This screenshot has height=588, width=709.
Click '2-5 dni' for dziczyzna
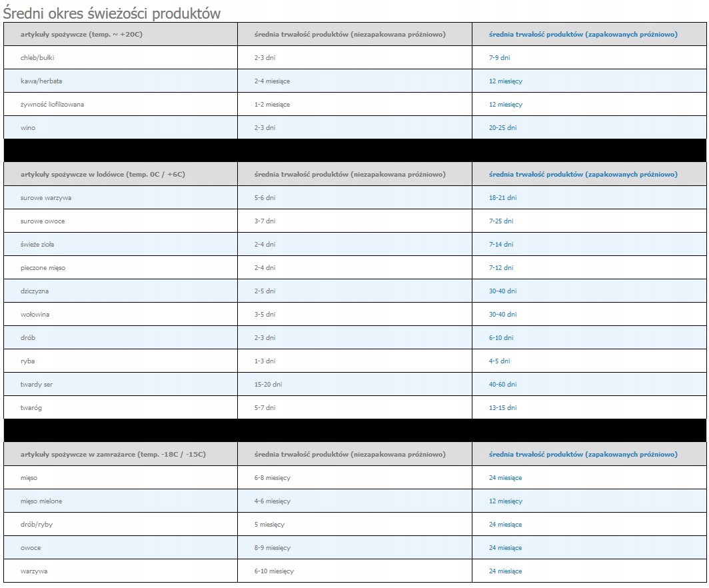(x=265, y=291)
